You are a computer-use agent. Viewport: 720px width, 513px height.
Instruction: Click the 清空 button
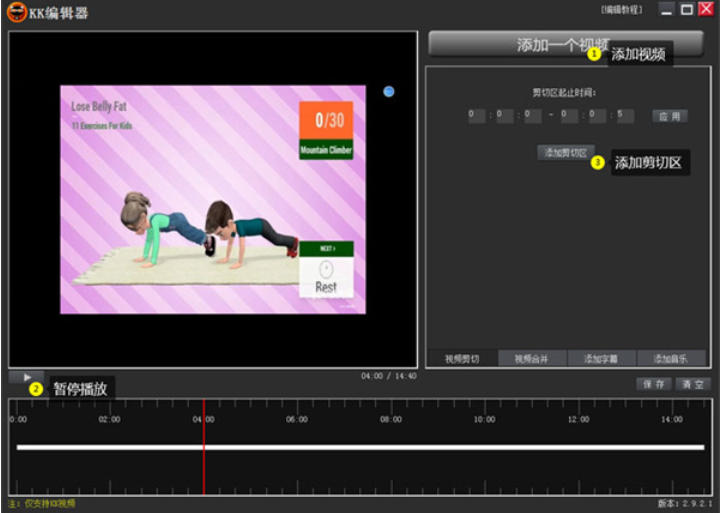(x=691, y=384)
